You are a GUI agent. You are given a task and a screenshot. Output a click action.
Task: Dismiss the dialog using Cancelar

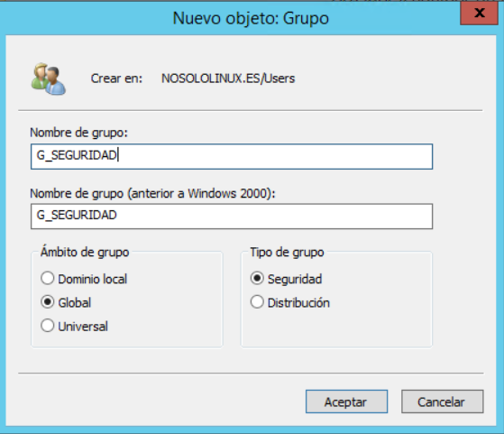tap(443, 402)
